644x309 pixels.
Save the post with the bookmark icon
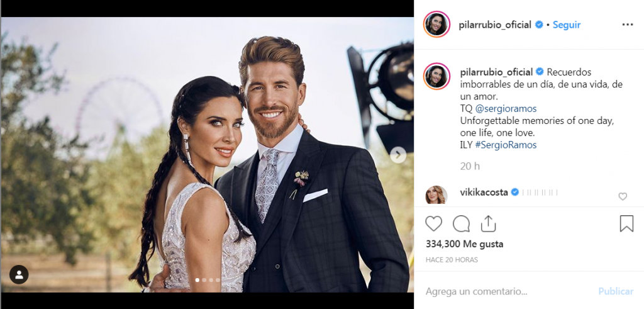pyautogui.click(x=626, y=223)
